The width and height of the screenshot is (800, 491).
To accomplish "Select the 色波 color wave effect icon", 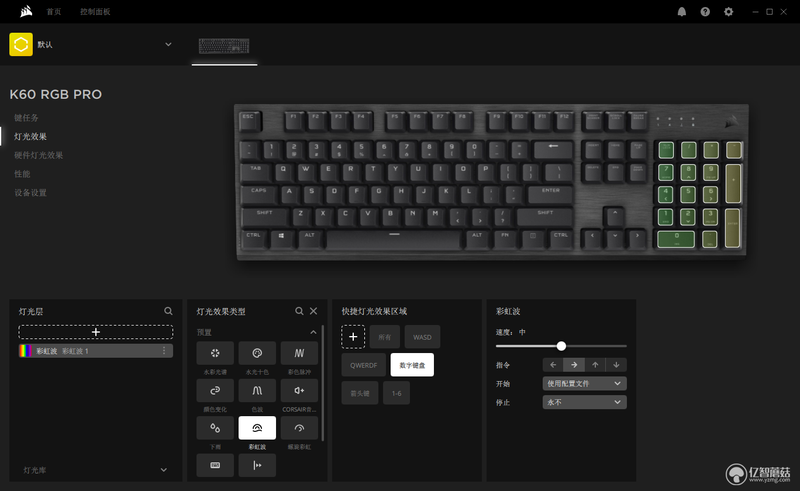I will (x=257, y=390).
